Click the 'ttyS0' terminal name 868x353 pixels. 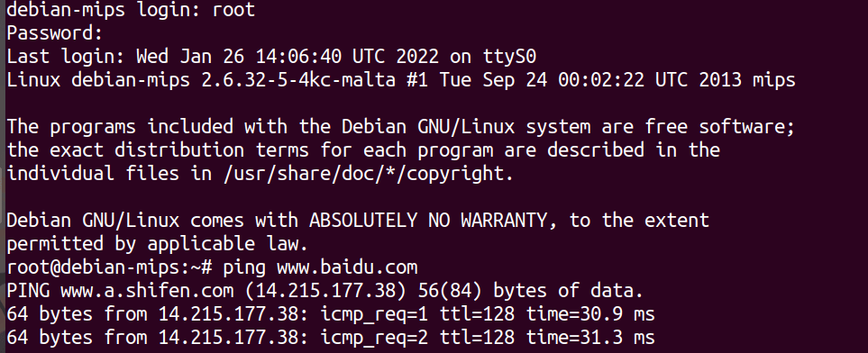click(509, 57)
